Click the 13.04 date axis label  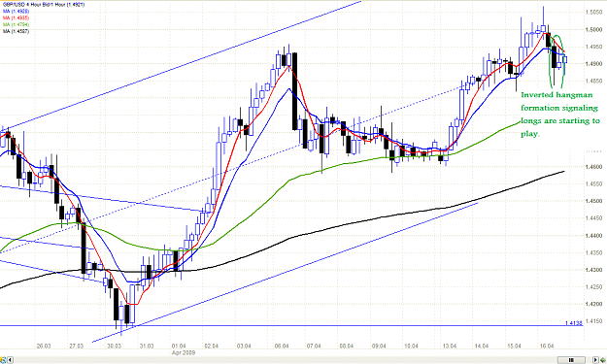[449, 346]
